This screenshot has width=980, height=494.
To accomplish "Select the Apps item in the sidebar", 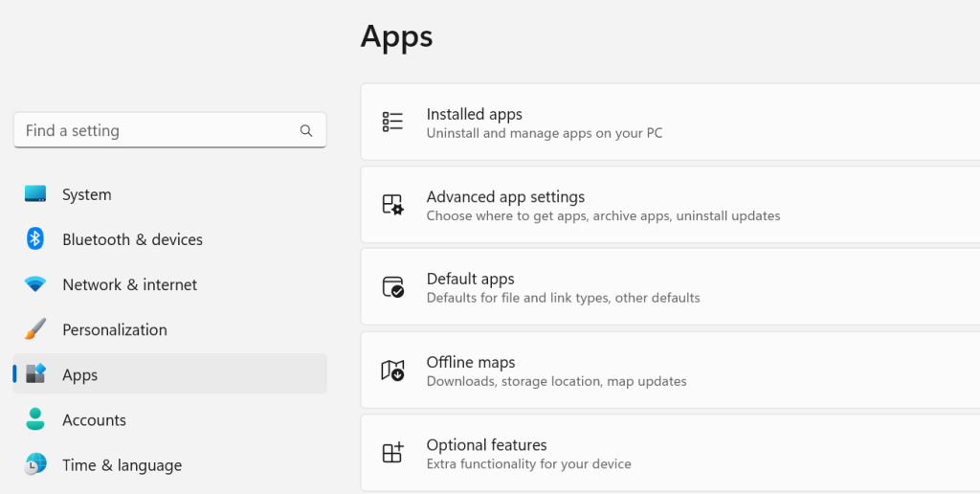I will coord(80,375).
